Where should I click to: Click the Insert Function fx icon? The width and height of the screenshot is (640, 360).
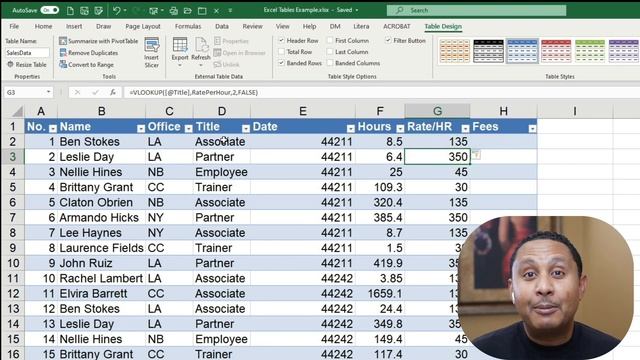click(x=113, y=93)
